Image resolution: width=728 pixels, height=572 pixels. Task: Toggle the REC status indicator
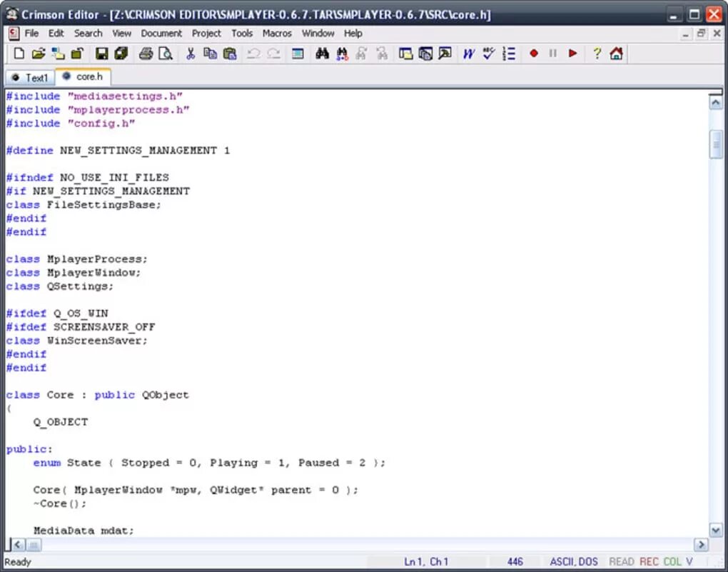click(x=649, y=562)
